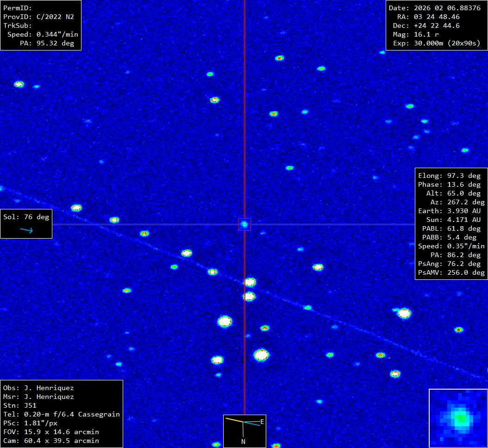Click the 'E' label on the compass

[x=262, y=422]
